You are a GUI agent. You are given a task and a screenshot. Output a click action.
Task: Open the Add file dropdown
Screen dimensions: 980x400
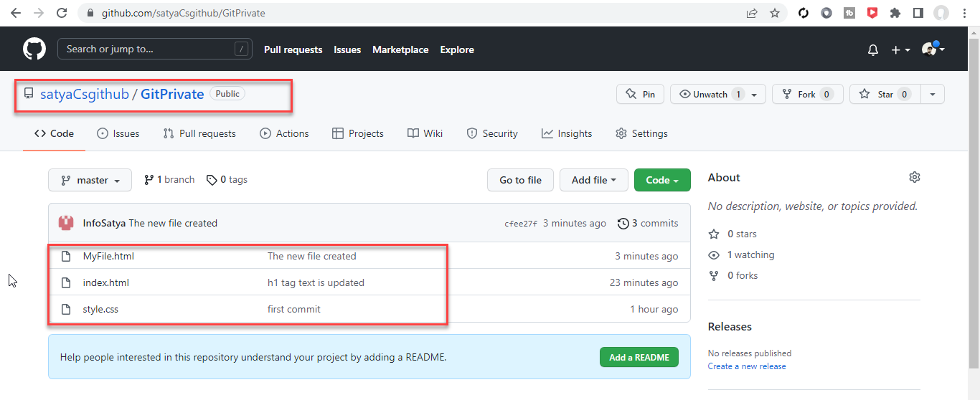pos(593,181)
